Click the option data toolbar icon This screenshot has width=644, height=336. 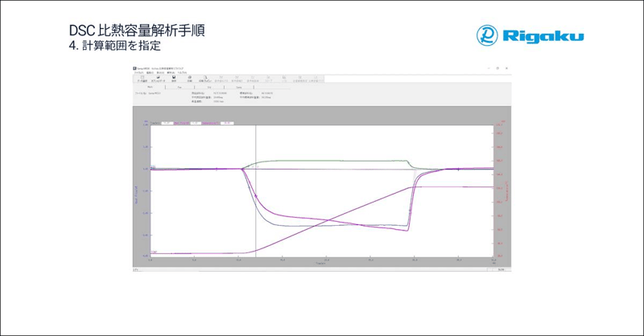pos(159,79)
